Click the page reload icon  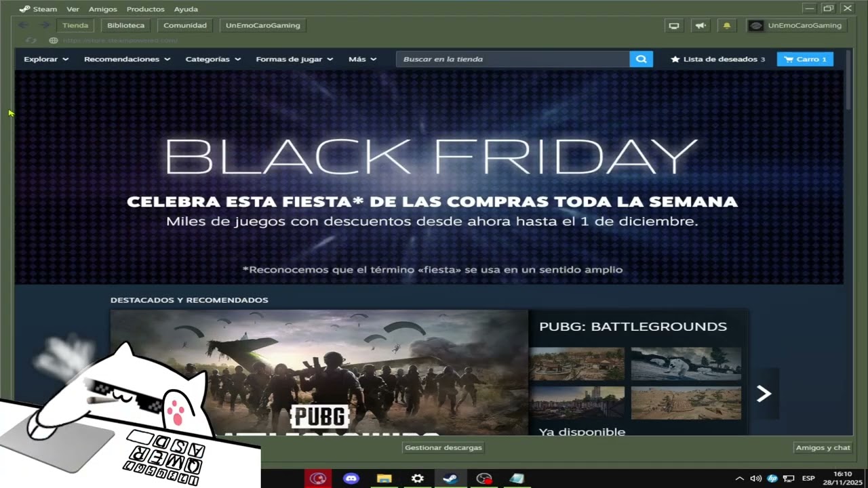(x=30, y=41)
